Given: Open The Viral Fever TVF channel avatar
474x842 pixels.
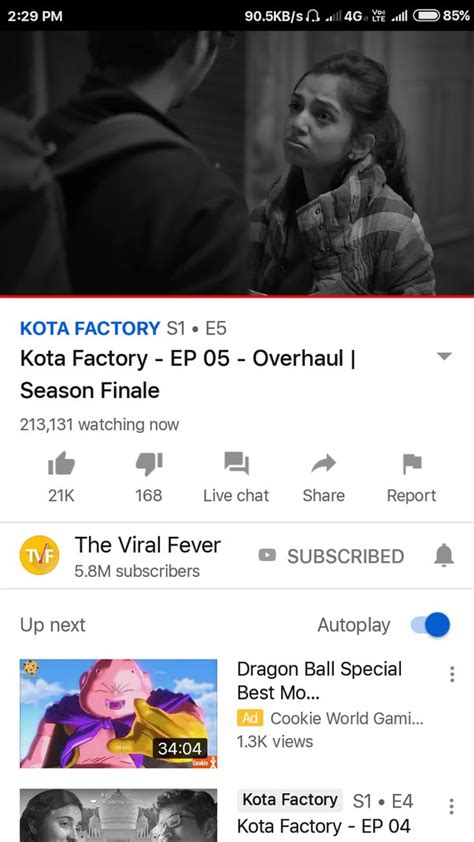Looking at the screenshot, I should 39,555.
